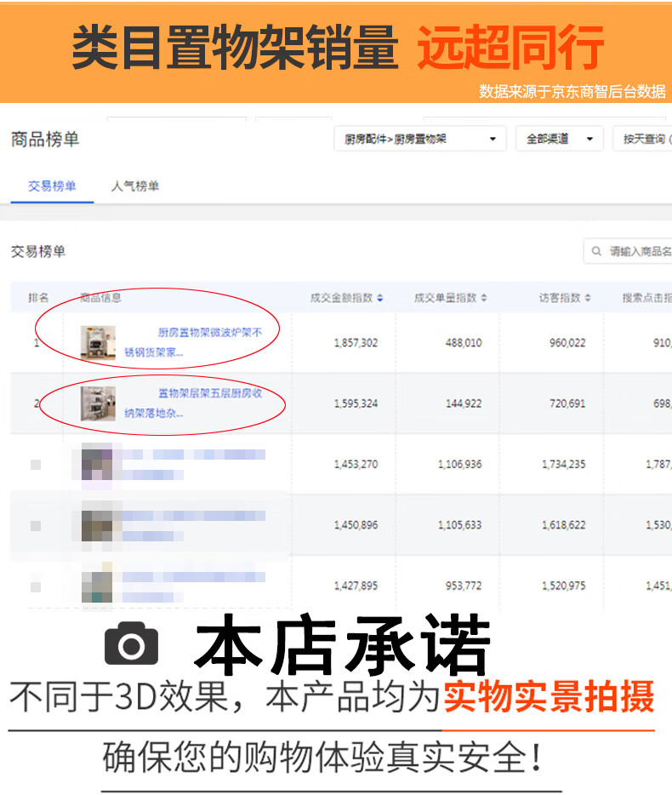Click the blurred thumbnail in the fifth row
Viewport: 672px width, 795px height.
click(x=98, y=586)
